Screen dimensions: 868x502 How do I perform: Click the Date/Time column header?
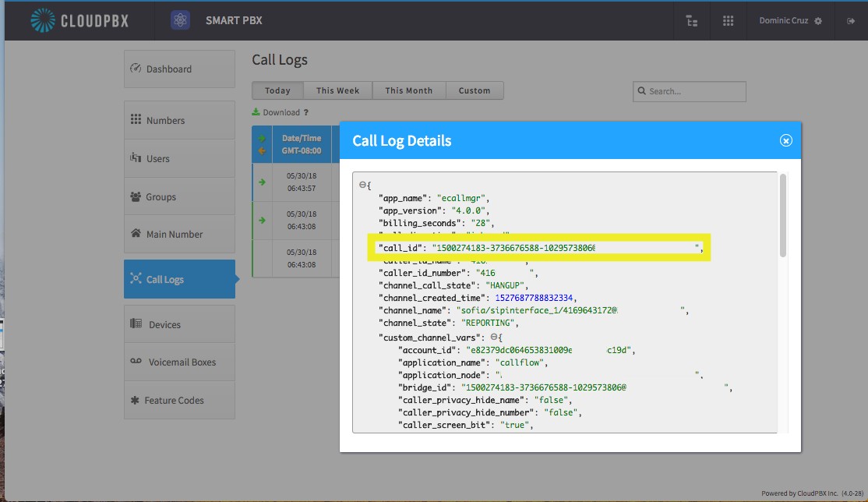[x=302, y=144]
